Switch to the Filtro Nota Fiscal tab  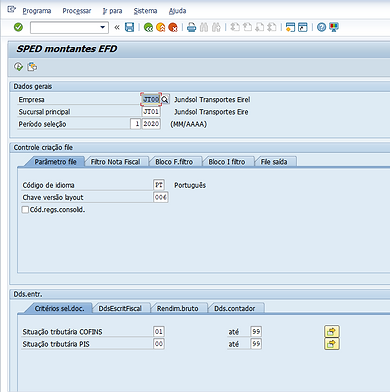(115, 162)
